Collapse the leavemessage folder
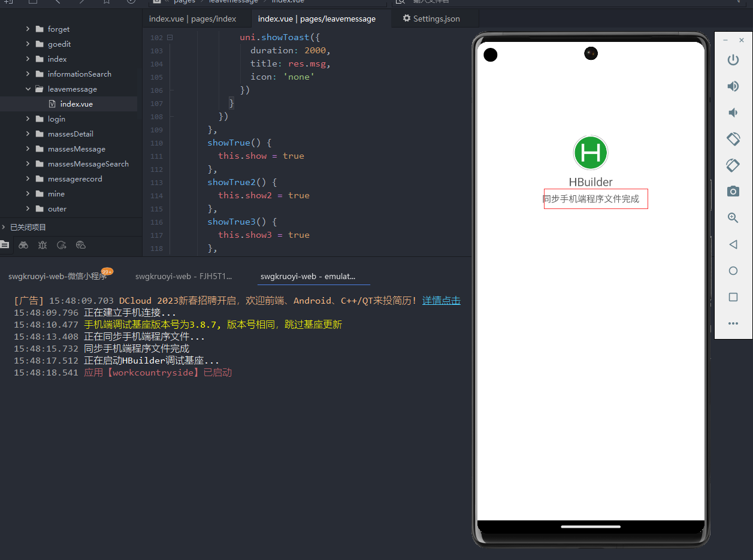This screenshot has height=560, width=753. (x=28, y=89)
